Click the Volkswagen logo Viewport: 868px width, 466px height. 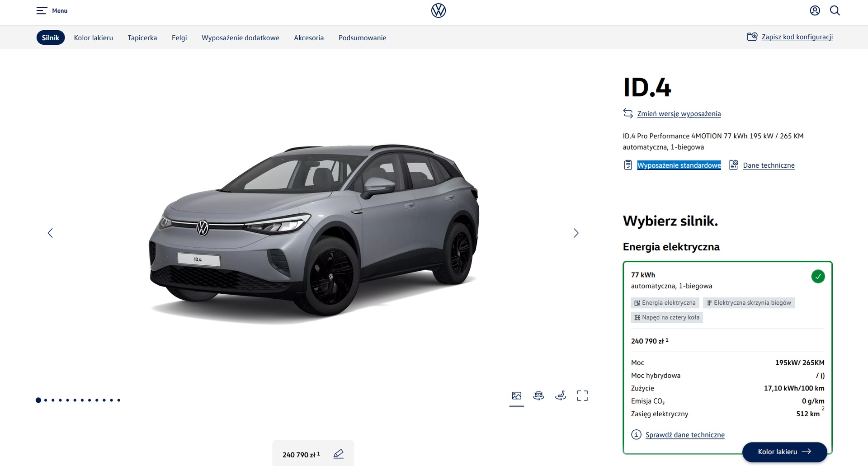(438, 10)
